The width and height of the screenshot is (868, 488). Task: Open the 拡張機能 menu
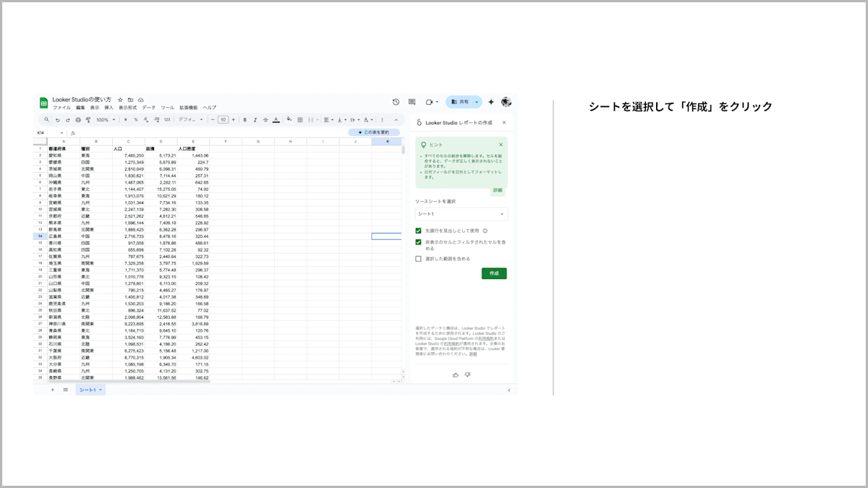(188, 108)
